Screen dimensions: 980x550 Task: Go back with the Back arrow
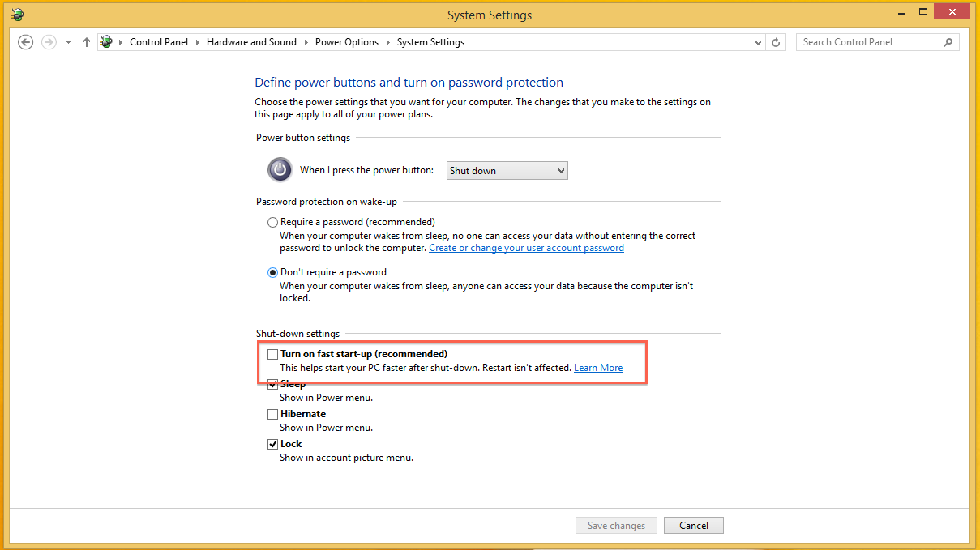tap(26, 42)
